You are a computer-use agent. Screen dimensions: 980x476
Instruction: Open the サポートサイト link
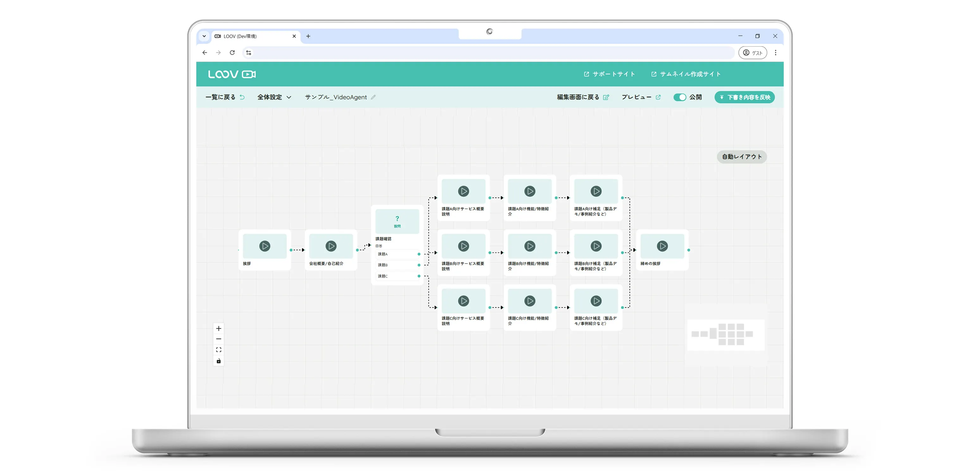[x=609, y=74]
